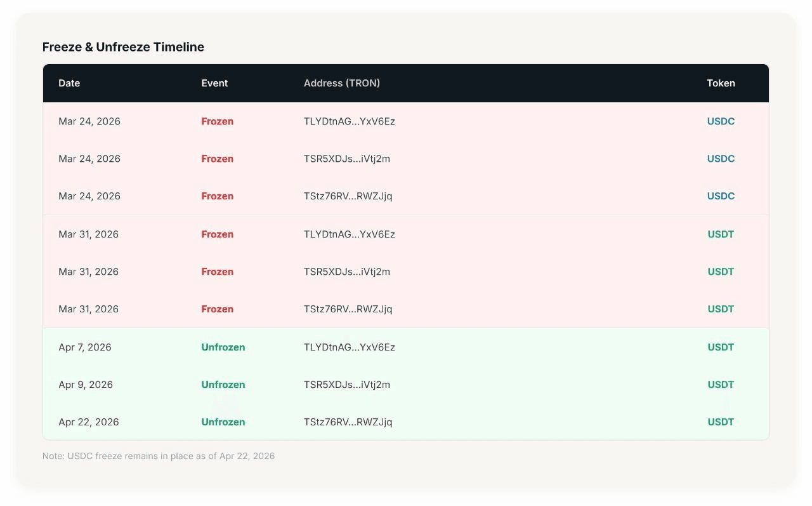Screen dimensions: 812x506
Task: Click USDT token in Mar 31 TStz76RV...RWZJjq row
Action: (721, 309)
